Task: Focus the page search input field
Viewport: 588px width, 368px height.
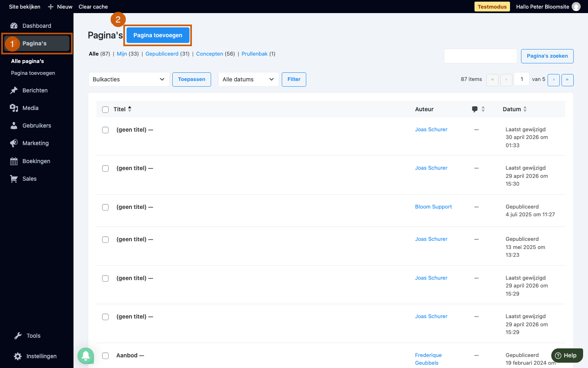Action: click(x=481, y=56)
